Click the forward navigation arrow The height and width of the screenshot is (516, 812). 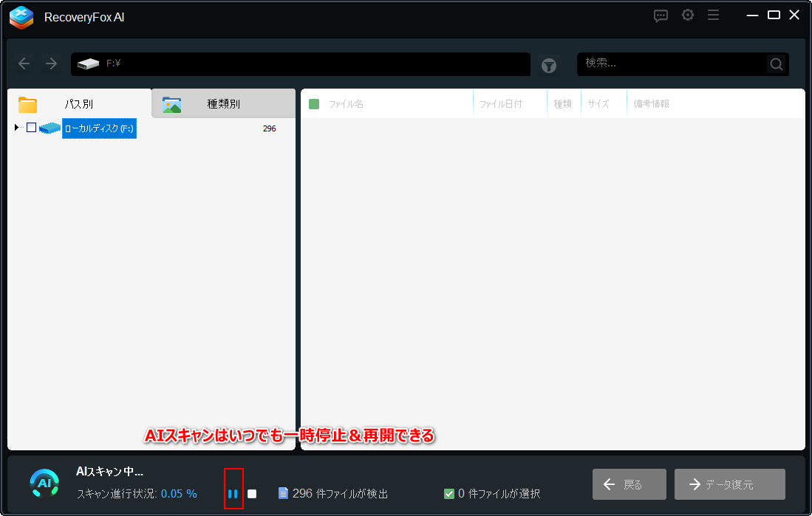[50, 63]
